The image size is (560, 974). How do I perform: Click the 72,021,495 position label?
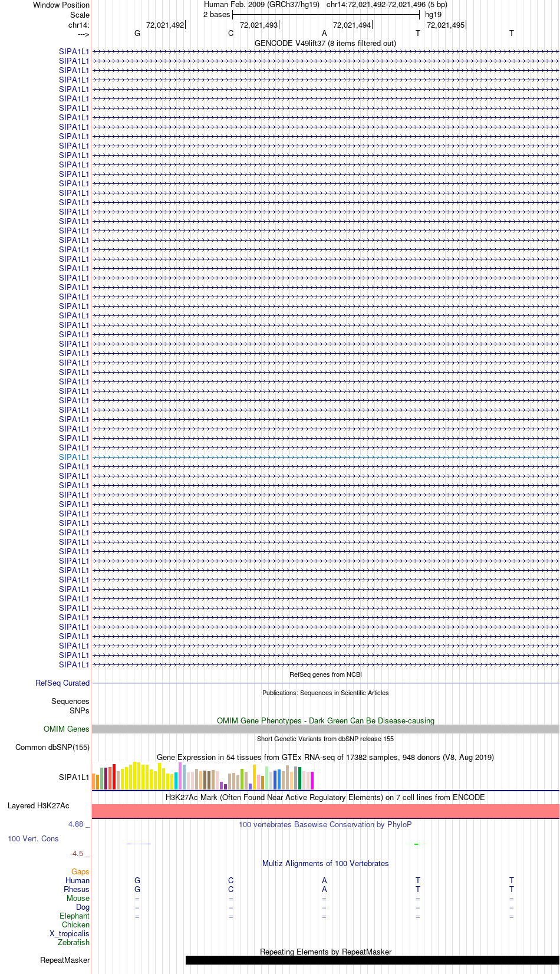tap(446, 25)
